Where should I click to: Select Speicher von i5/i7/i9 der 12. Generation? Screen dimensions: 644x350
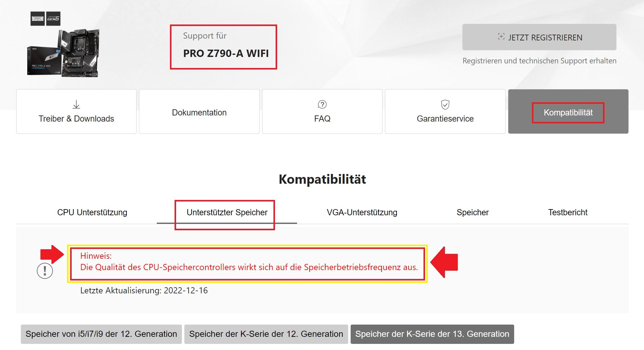click(x=101, y=334)
